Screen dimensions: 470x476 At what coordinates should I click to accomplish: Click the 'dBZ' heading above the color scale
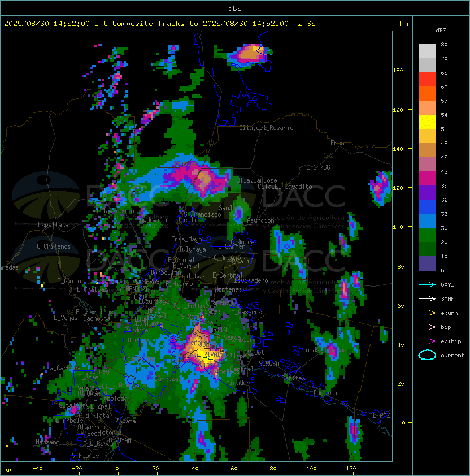point(441,31)
